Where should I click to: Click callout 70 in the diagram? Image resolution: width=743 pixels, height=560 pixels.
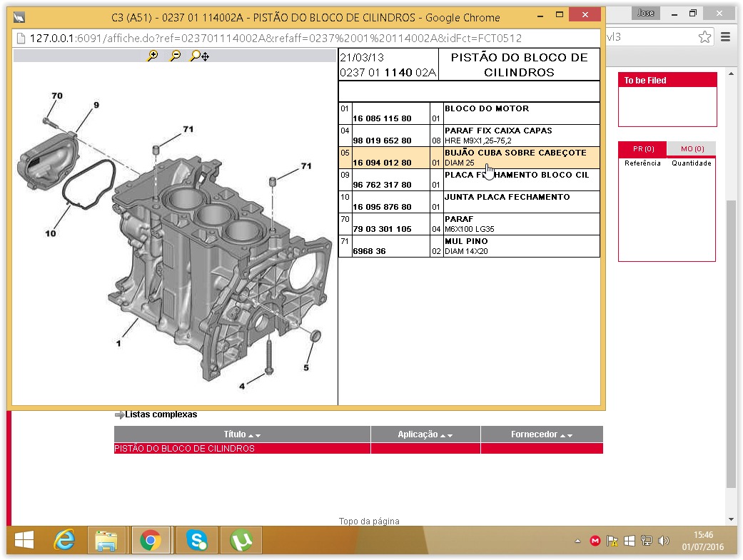[x=57, y=96]
